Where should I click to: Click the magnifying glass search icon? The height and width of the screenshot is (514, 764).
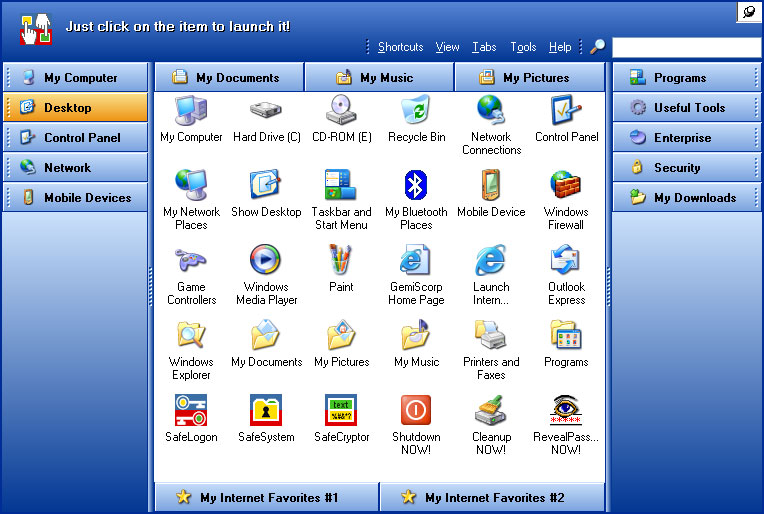point(597,46)
